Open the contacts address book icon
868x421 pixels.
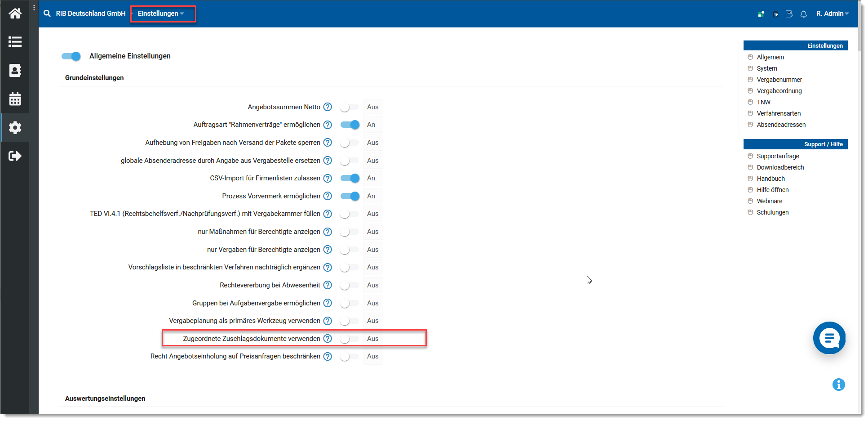[x=15, y=71]
